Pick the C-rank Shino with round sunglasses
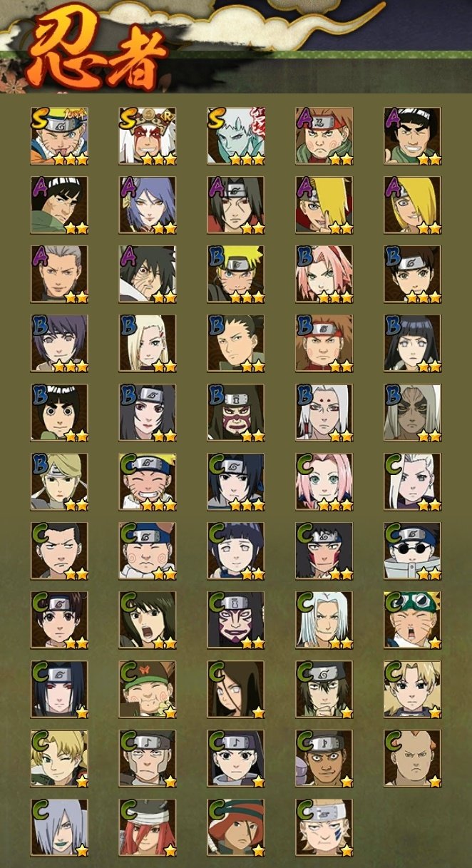The height and width of the screenshot is (868, 472). [x=413, y=551]
